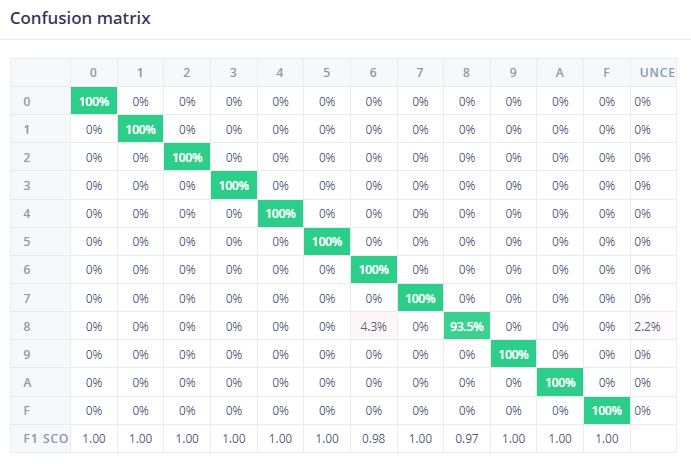Click the green 100% cell in row 9
Viewport: 691px width, 464px height.
point(514,354)
